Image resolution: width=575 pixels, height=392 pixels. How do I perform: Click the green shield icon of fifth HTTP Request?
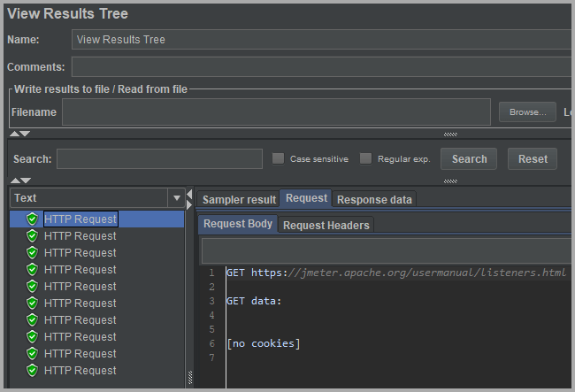click(x=33, y=287)
